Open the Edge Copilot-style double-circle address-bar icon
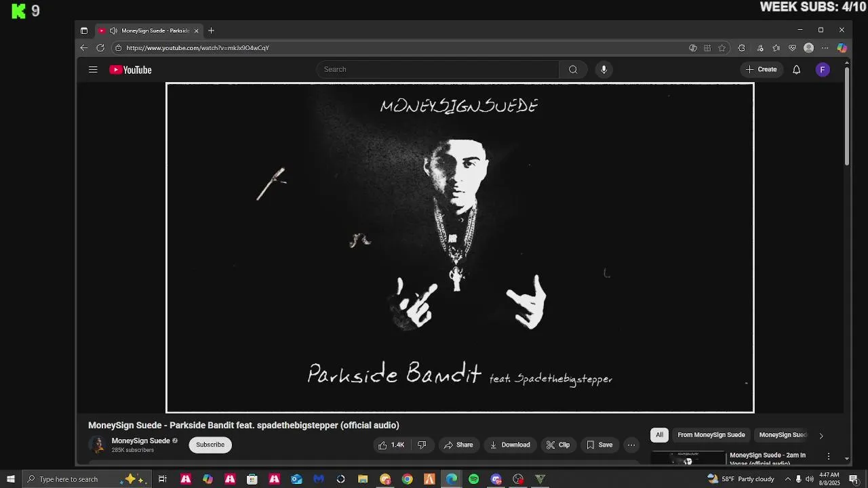Viewport: 868px width, 488px height. coord(693,48)
